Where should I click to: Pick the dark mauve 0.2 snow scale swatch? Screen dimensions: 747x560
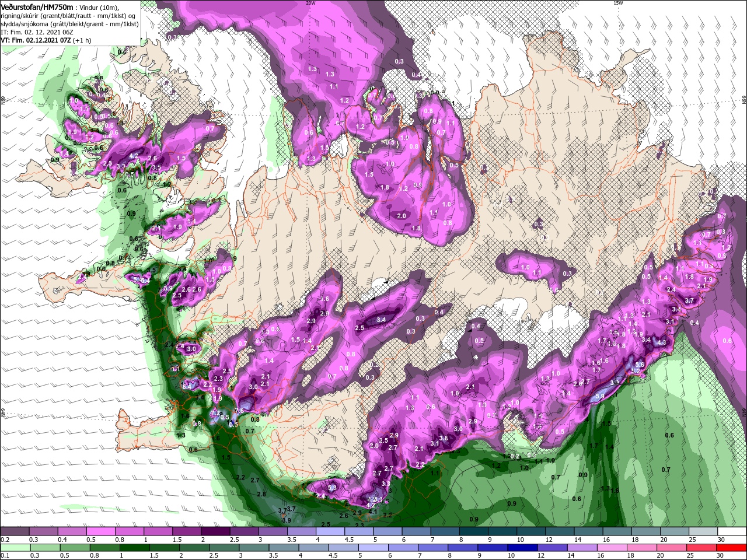pos(15,531)
